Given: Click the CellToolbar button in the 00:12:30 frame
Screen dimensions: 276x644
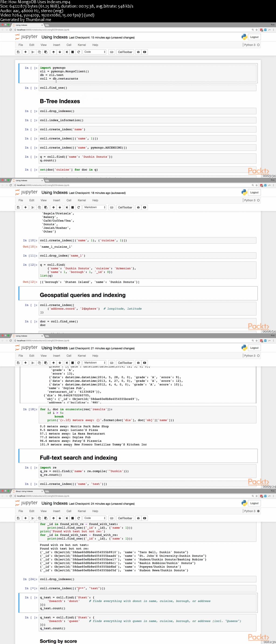Looking at the screenshot, I should click(125, 518).
